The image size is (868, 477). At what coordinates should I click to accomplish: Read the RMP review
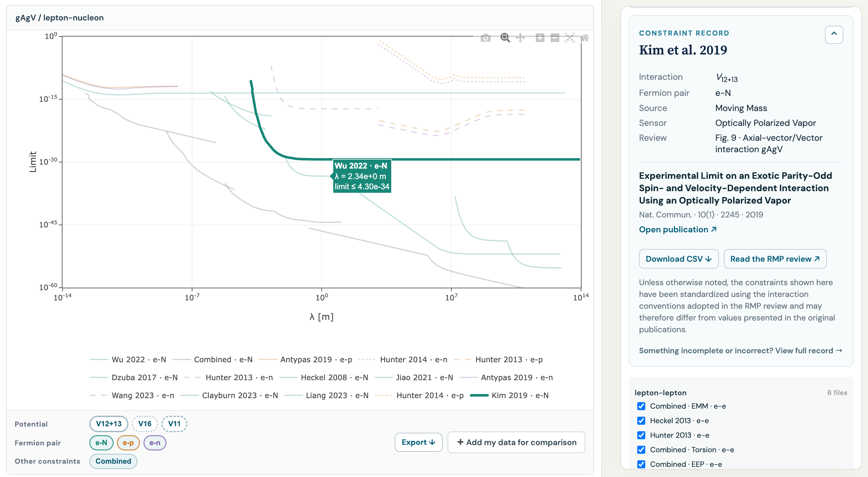click(775, 259)
